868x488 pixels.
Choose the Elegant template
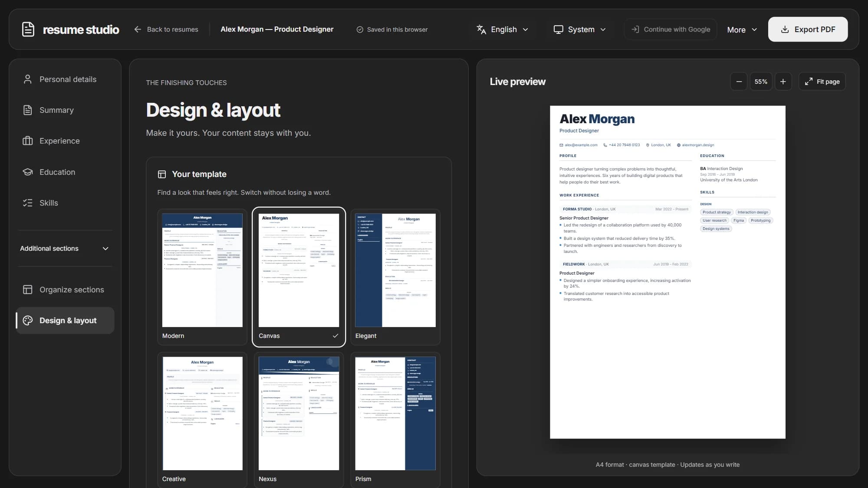[x=395, y=277]
